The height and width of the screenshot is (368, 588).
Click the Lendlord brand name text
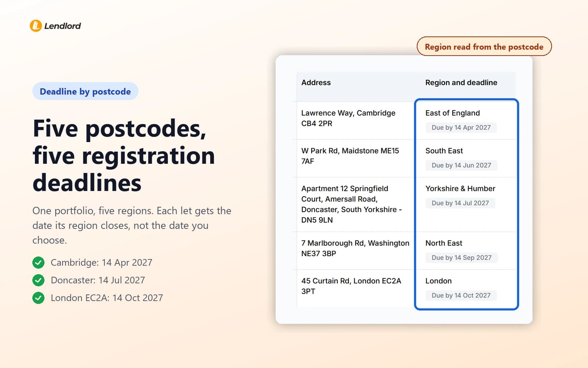pos(62,26)
